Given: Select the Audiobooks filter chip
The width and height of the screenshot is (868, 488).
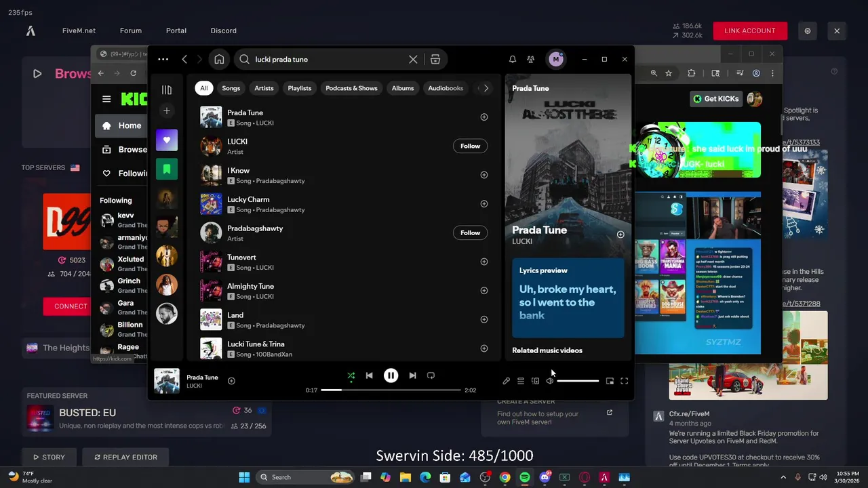Looking at the screenshot, I should (x=446, y=88).
